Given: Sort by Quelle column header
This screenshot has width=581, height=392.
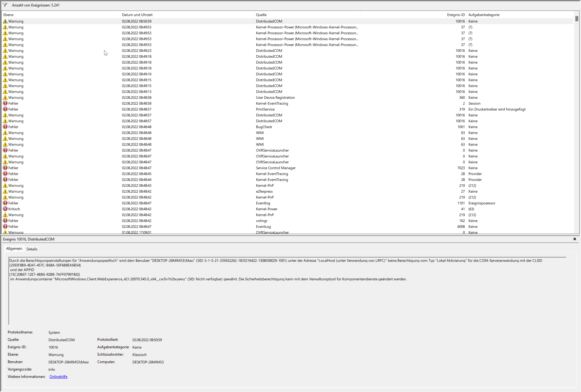Looking at the screenshot, I should click(261, 15).
